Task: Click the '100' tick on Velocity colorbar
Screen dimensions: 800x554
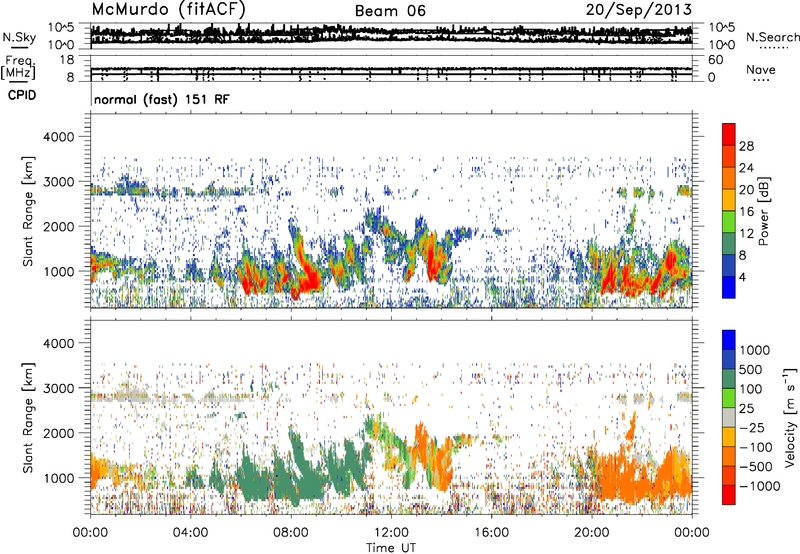Action: point(751,389)
